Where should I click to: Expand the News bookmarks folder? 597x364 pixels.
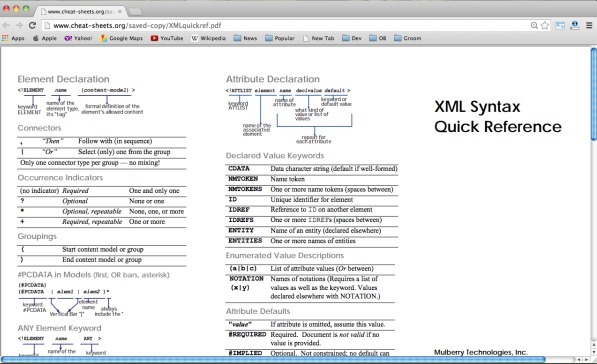tap(245, 38)
